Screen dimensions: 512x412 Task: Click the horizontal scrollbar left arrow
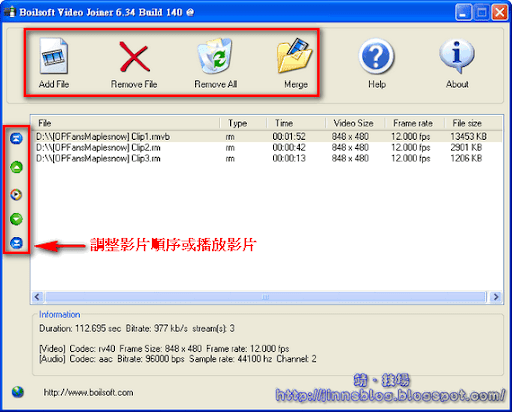click(37, 297)
